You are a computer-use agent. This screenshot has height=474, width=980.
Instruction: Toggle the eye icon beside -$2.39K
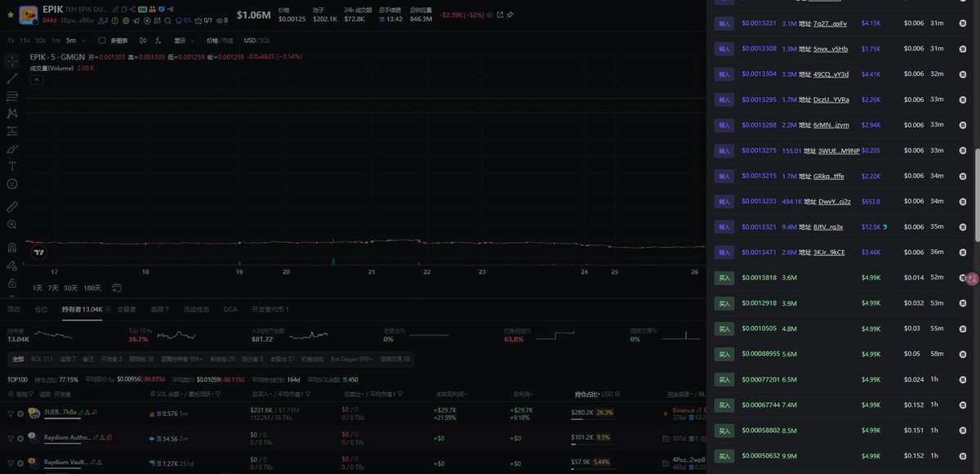489,15
